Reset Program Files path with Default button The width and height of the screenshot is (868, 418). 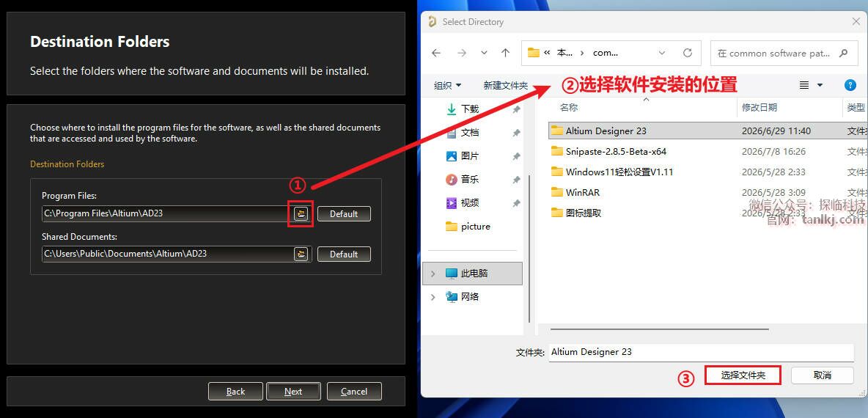click(344, 213)
